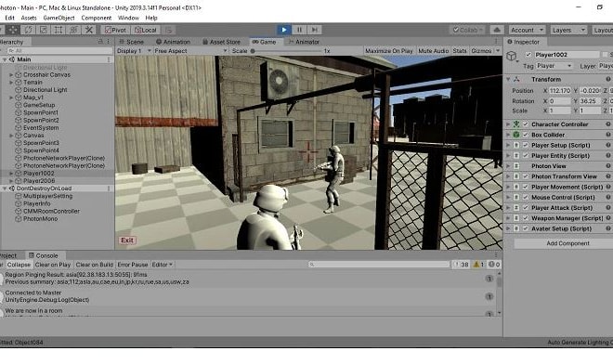Select EventSystem in the Hierarchy
The image size is (613, 364).
pos(41,128)
